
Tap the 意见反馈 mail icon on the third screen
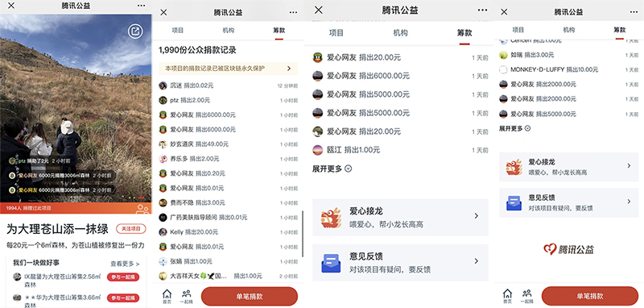331,263
